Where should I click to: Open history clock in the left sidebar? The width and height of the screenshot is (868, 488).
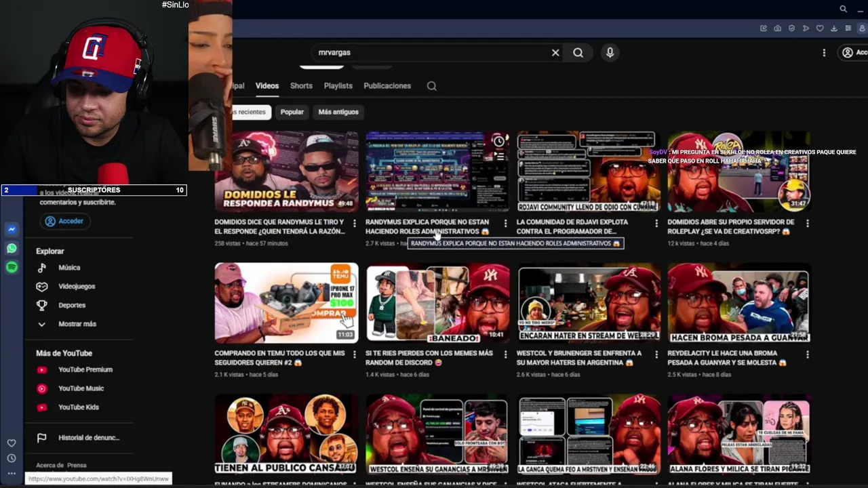(x=12, y=458)
